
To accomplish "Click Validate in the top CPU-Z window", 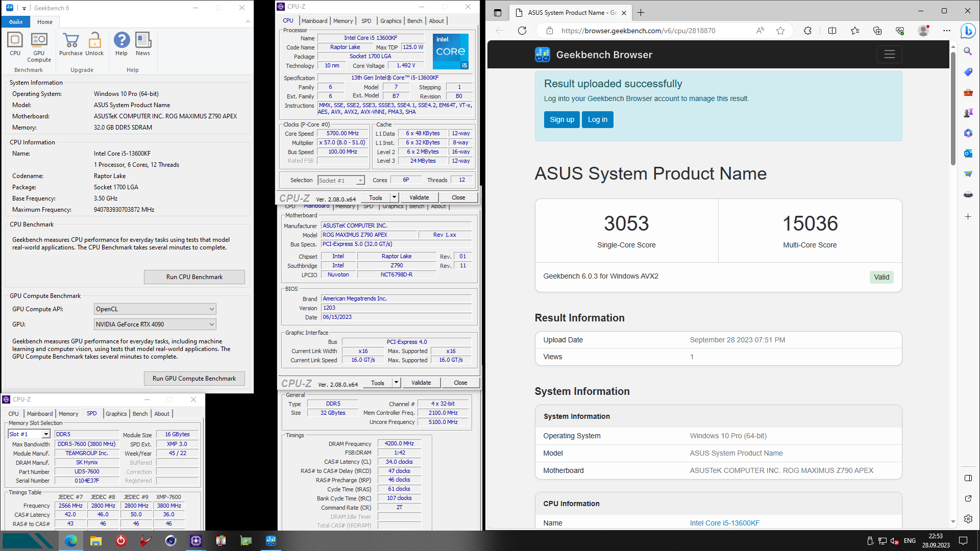I will (419, 197).
